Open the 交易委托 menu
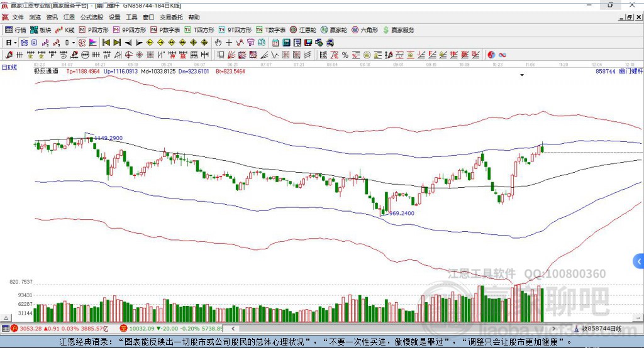This screenshot has width=644, height=348. point(171,18)
